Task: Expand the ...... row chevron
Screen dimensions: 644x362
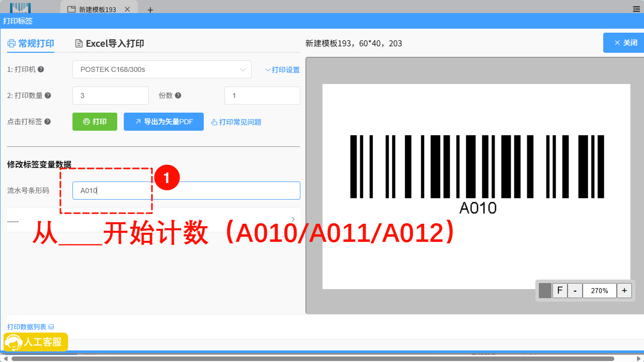Action: (293, 219)
